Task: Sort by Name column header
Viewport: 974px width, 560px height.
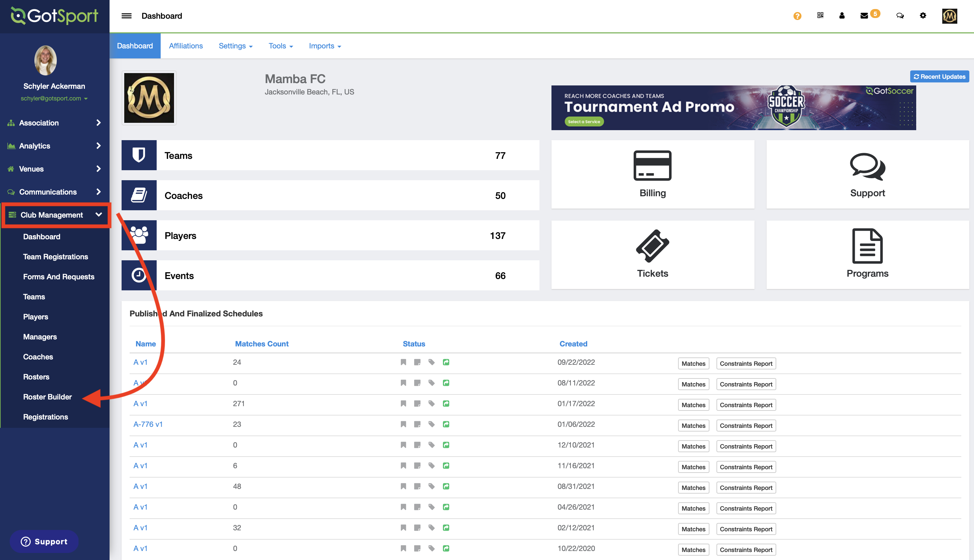Action: click(x=145, y=344)
